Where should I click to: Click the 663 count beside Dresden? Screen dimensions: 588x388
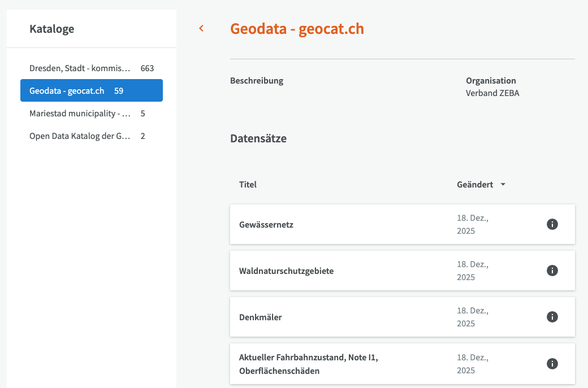pyautogui.click(x=147, y=68)
